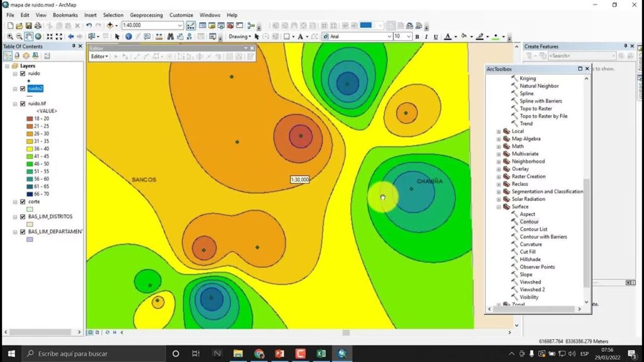This screenshot has height=362, width=644.
Task: Uncheck the BAS_LIM_DISTRITOS layer
Action: (x=23, y=217)
